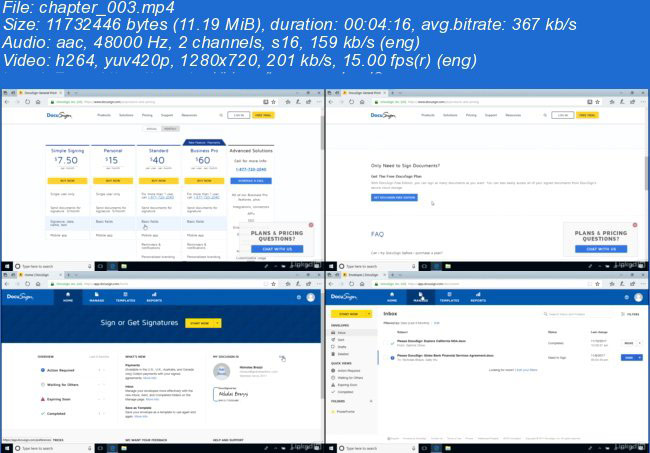
Task: Click the yellow Start Now button in the Inbox sidebar
Action: (x=348, y=314)
